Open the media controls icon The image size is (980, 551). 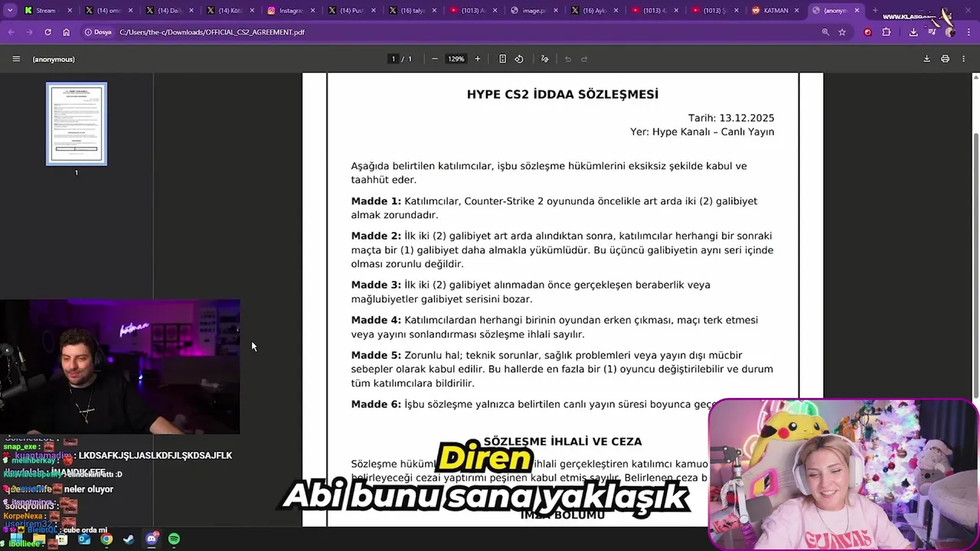[932, 32]
